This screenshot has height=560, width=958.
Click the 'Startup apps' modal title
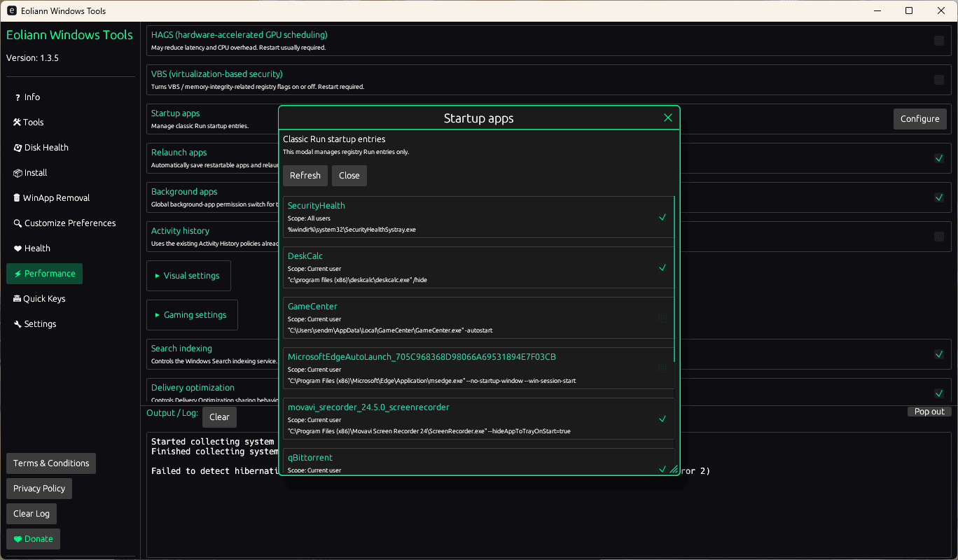(x=479, y=118)
